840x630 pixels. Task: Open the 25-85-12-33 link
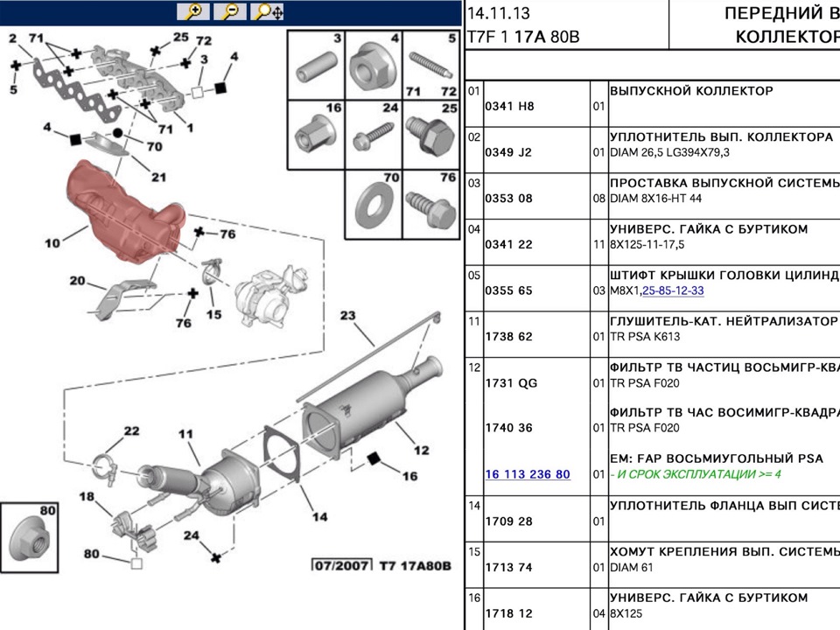tap(673, 290)
